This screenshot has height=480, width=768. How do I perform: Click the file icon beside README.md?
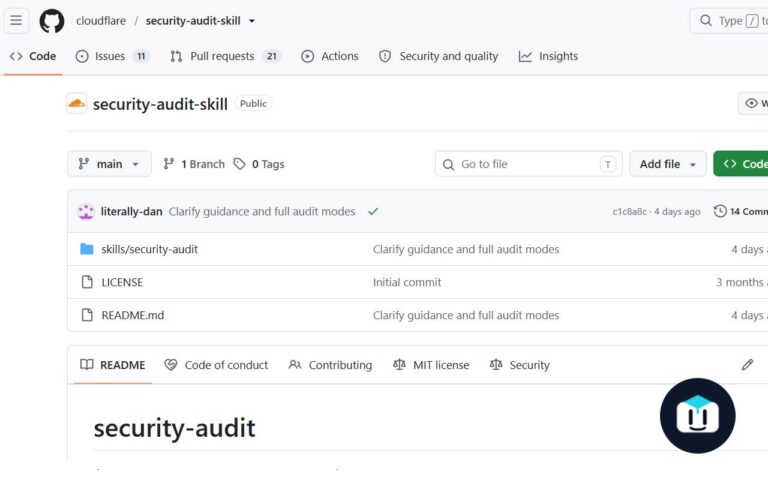tap(87, 315)
